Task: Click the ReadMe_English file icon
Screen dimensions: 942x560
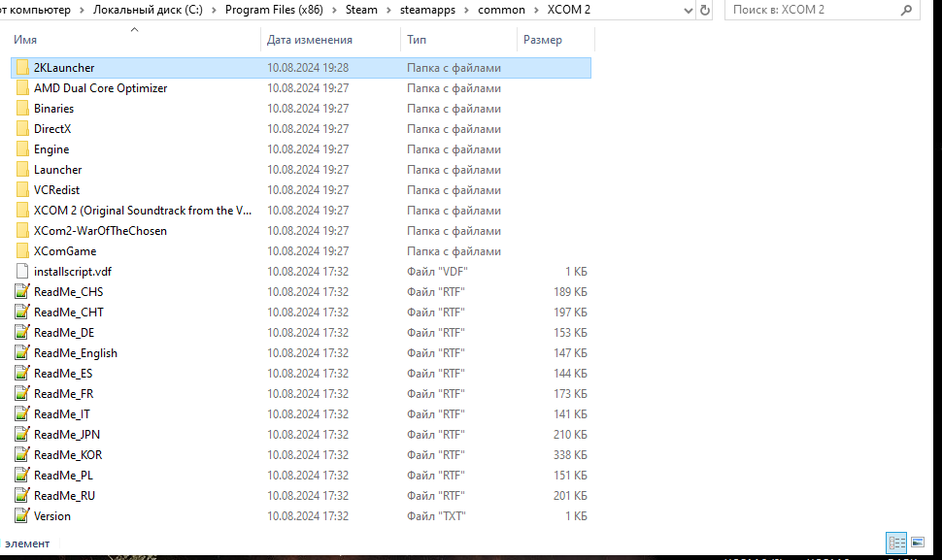Action: tap(22, 353)
